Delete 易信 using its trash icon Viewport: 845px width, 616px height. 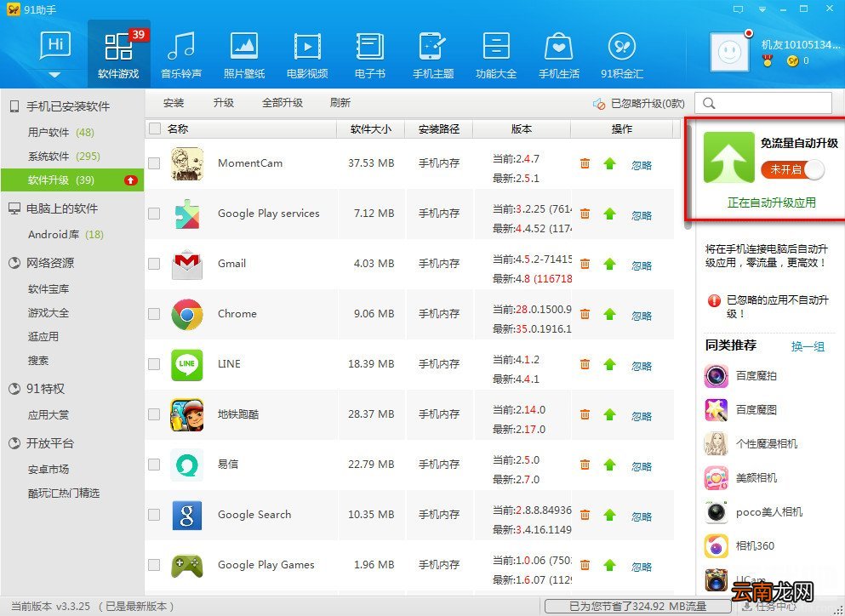[x=585, y=464]
